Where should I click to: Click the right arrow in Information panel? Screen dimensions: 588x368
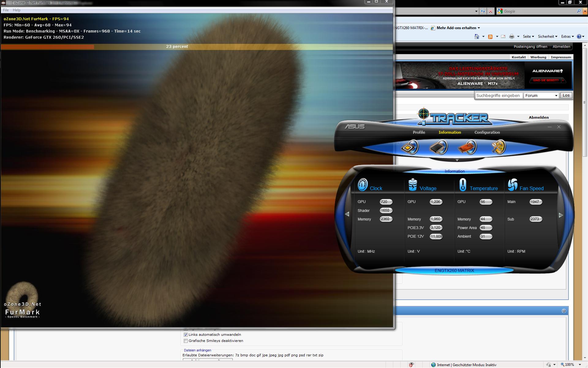point(561,215)
